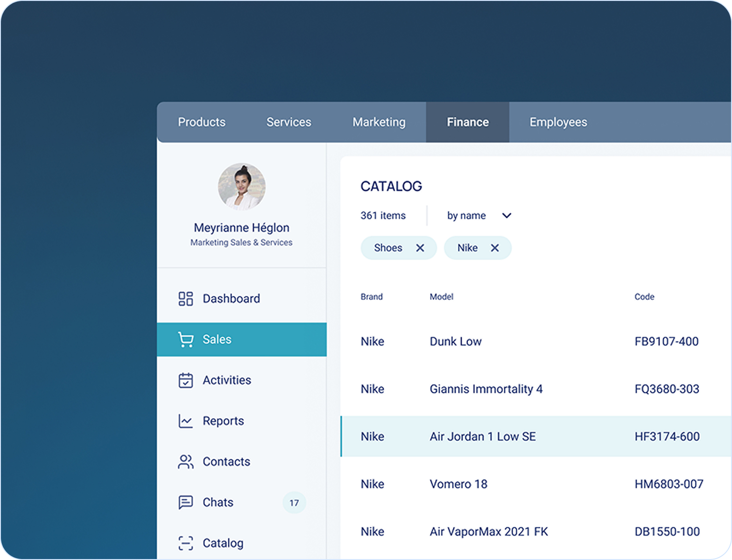Click the Shoes filter chip
This screenshot has width=732, height=560.
pyautogui.click(x=399, y=248)
